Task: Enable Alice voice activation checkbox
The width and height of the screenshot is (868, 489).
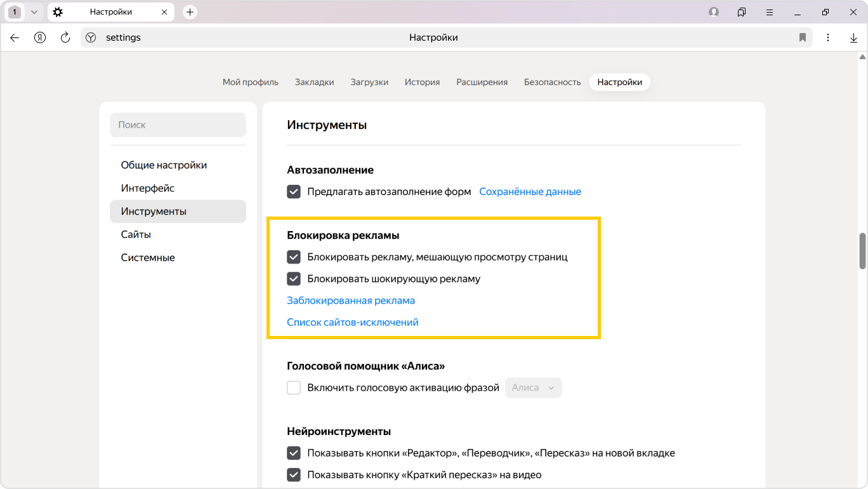Action: (x=294, y=388)
